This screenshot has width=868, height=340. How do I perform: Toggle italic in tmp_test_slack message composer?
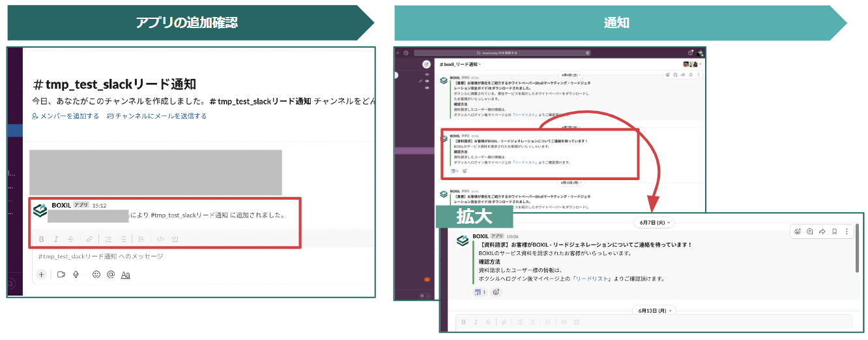click(x=56, y=240)
